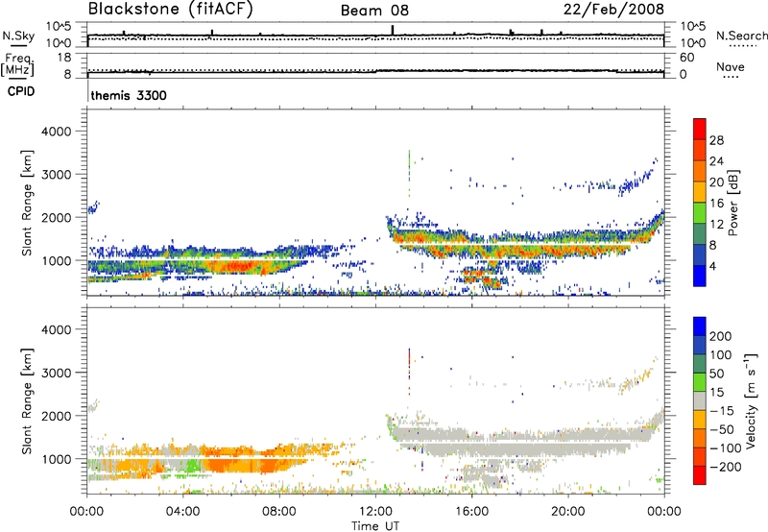The height and width of the screenshot is (532, 768).
Task: Click the '08:00' time axis tick label
Action: click(279, 512)
